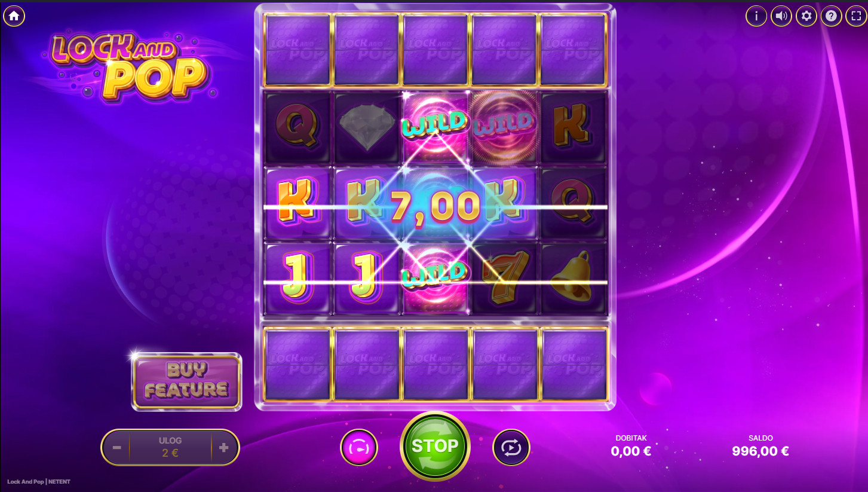The image size is (868, 492).
Task: Open the help question mark icon
Action: click(x=831, y=16)
